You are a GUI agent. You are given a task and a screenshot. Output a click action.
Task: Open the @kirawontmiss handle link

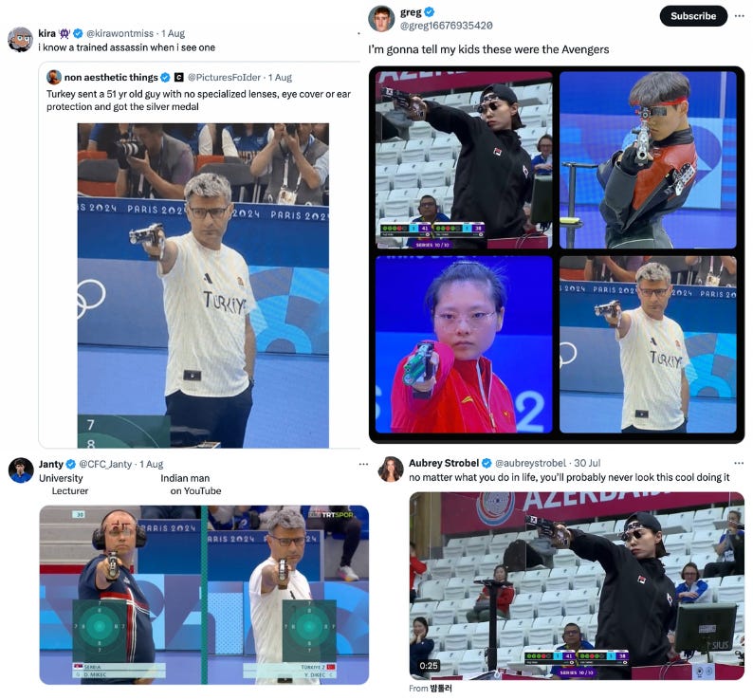tap(119, 33)
